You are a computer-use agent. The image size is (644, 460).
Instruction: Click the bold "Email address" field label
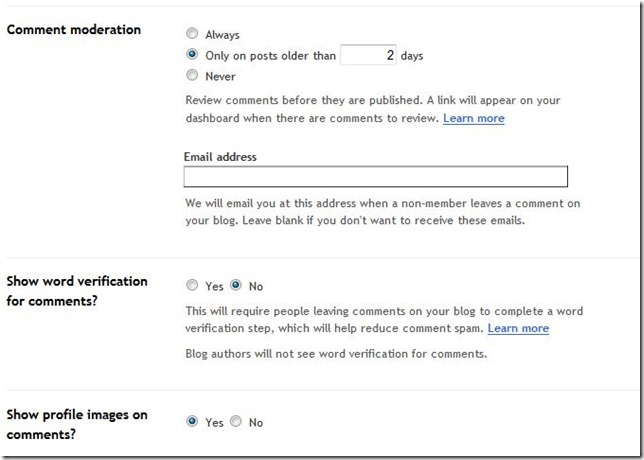tap(220, 157)
